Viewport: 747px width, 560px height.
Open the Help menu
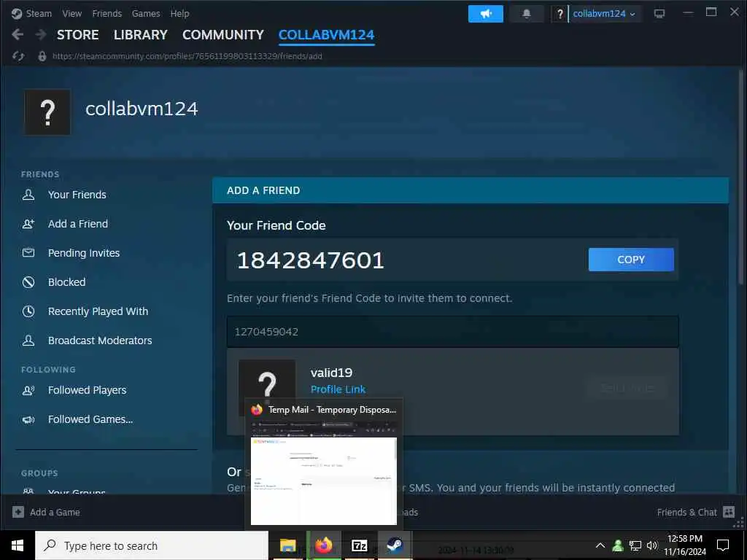179,13
